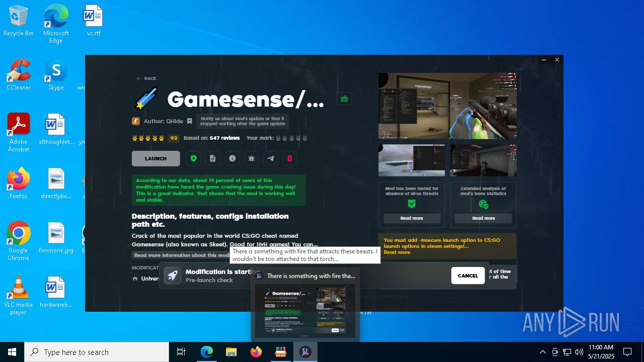Open Microsoft Edge from the taskbar
644x362 pixels.
pos(207,352)
